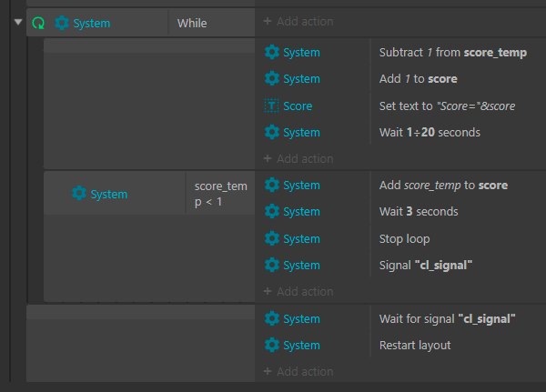Select the 'Wait 3 seconds' action

point(418,212)
